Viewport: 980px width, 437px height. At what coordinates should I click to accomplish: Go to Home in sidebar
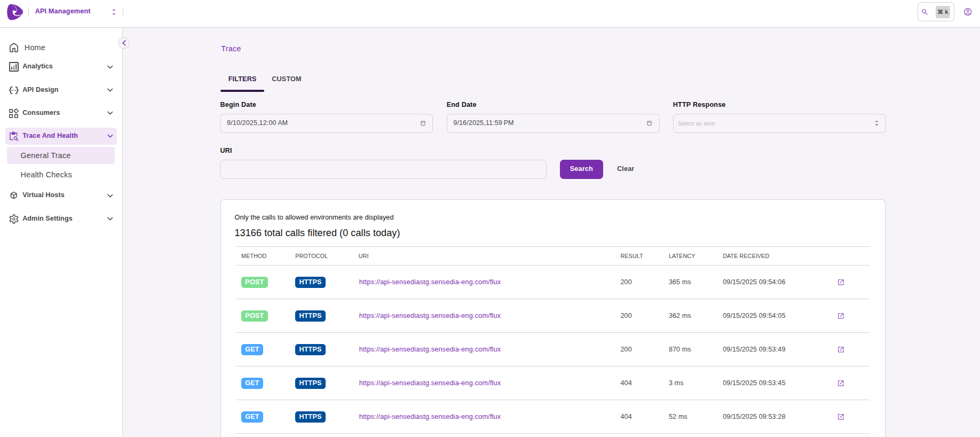point(35,48)
